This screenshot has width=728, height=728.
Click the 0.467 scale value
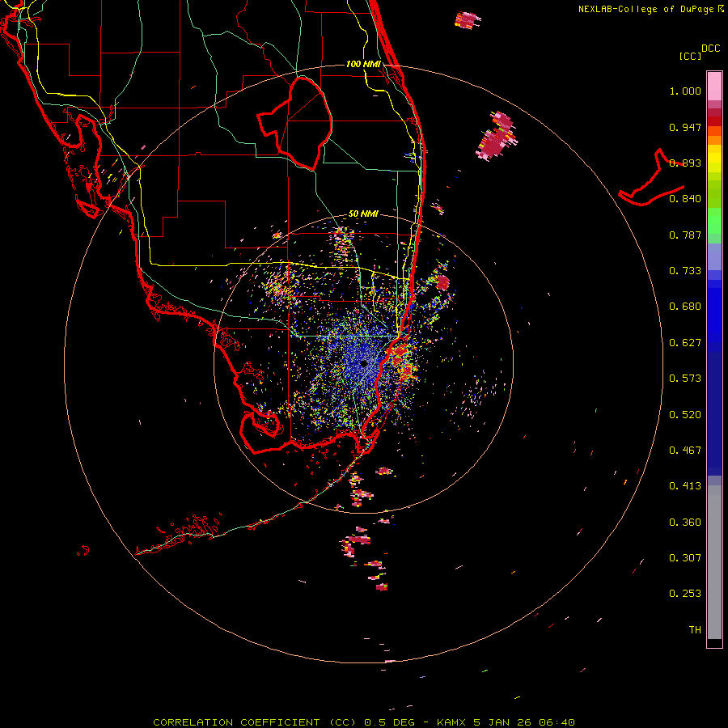click(685, 451)
